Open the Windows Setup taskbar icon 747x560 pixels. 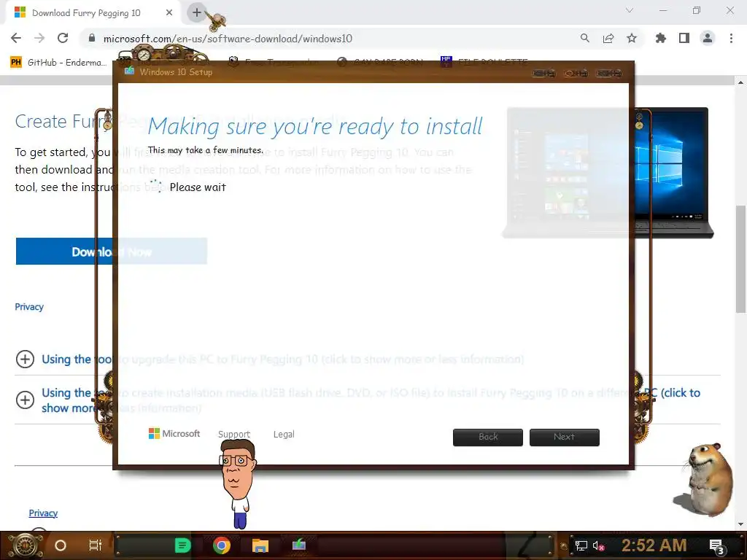299,545
